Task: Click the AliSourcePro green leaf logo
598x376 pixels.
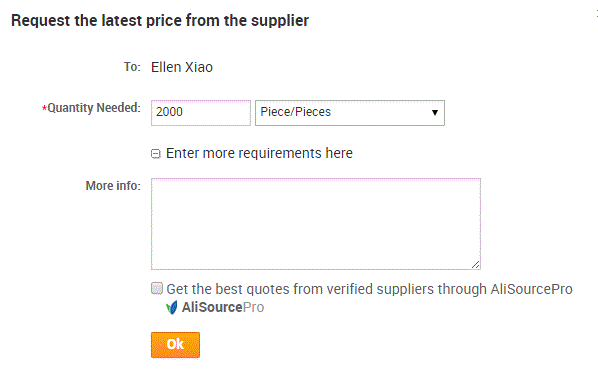Action: [172, 307]
